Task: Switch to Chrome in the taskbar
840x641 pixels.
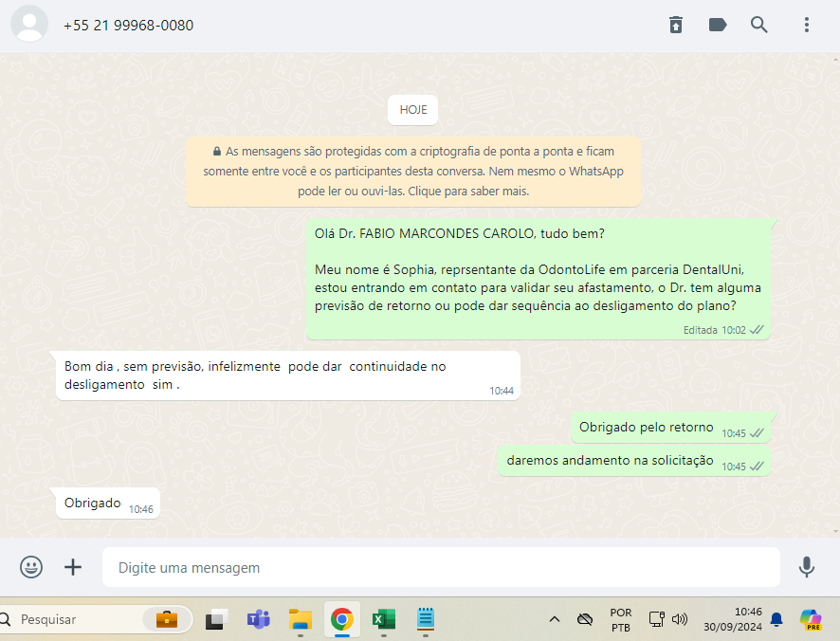Action: [341, 619]
